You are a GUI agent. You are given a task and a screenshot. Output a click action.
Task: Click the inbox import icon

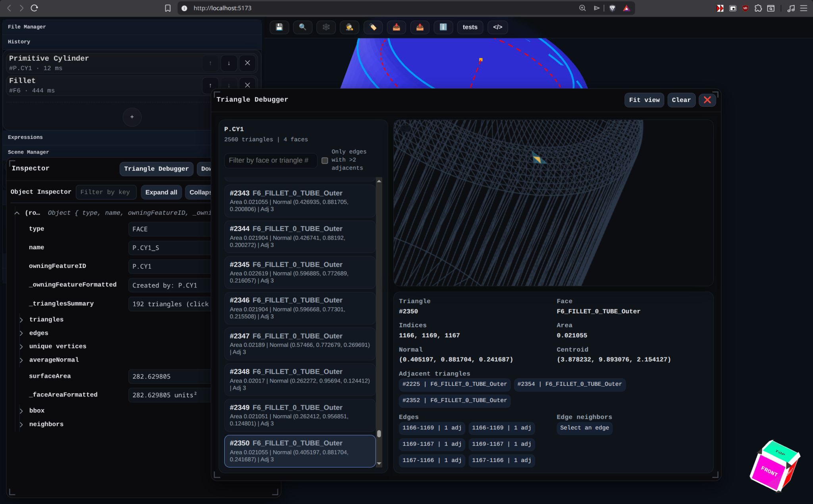[396, 27]
